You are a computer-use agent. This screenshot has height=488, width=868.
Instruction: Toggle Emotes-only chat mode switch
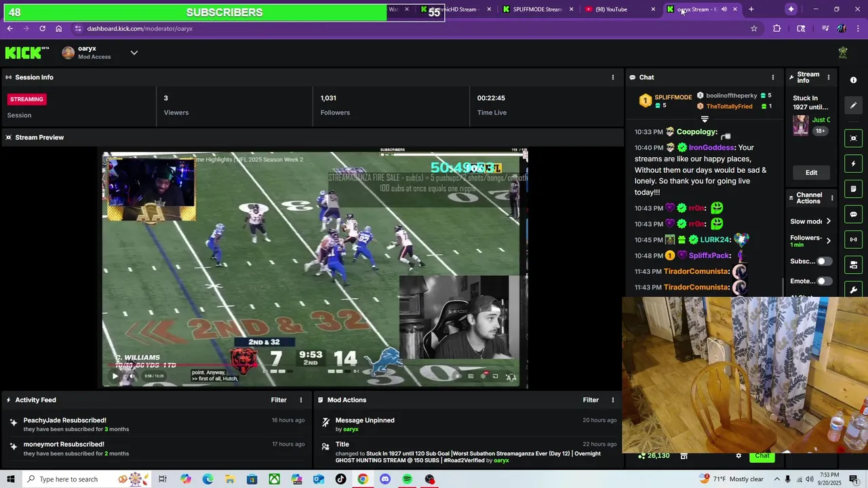[x=824, y=281]
